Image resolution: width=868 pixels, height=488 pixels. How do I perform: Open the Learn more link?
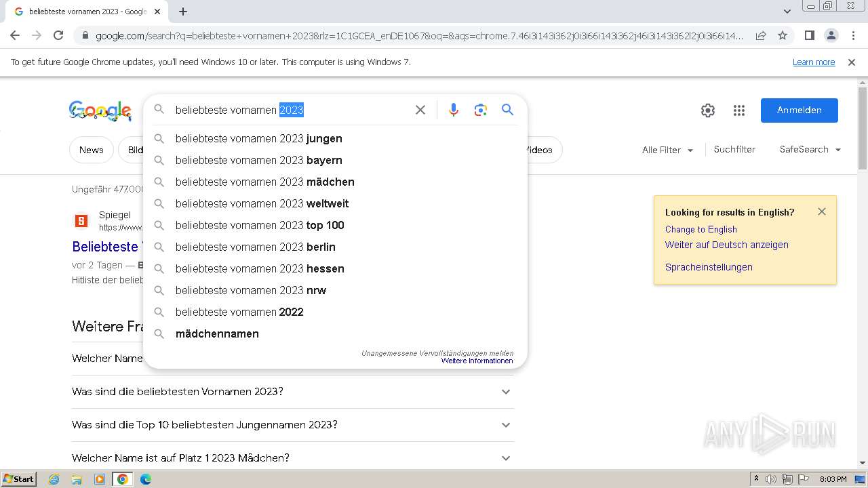click(x=814, y=62)
